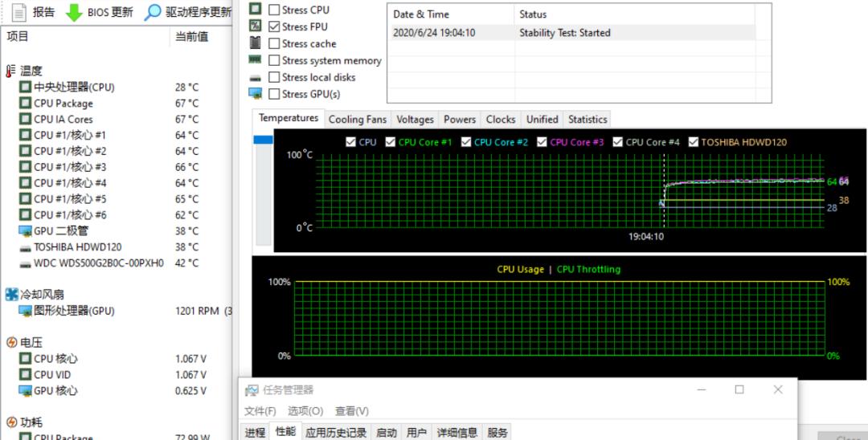This screenshot has height=440, width=868.
Task: Click the 任务管理器 title bar icon
Action: click(x=252, y=390)
